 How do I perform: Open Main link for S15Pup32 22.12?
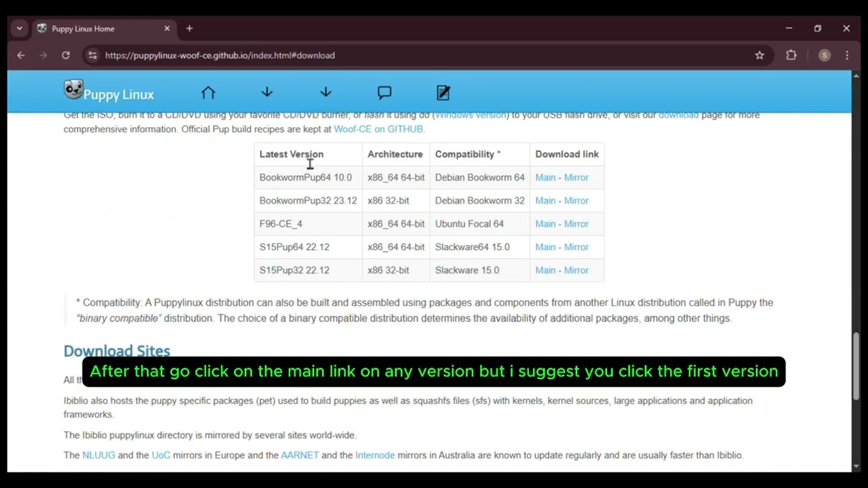point(545,270)
